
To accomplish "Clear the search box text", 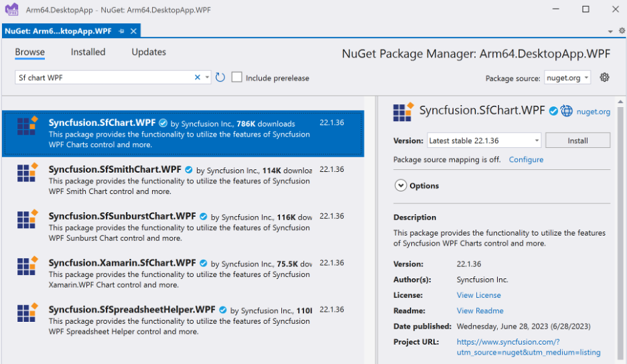I will 197,78.
